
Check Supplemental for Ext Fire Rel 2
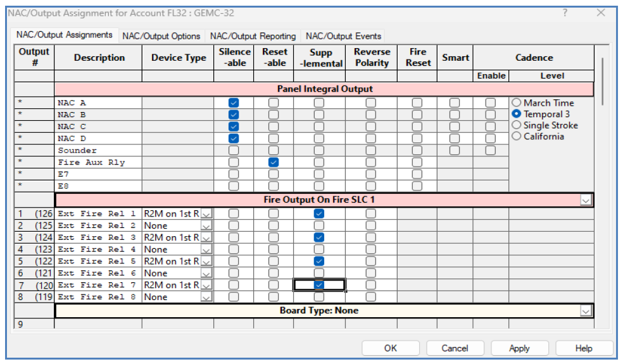coord(318,226)
